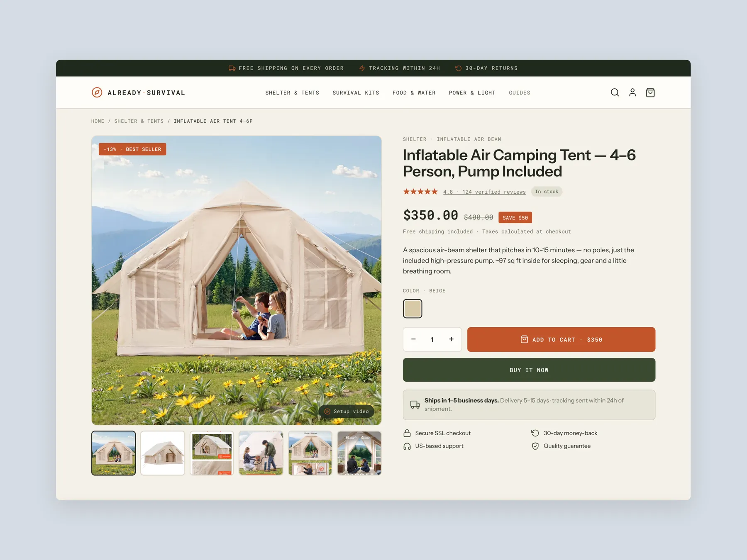
Task: Select the Beige color swatch
Action: tap(413, 309)
